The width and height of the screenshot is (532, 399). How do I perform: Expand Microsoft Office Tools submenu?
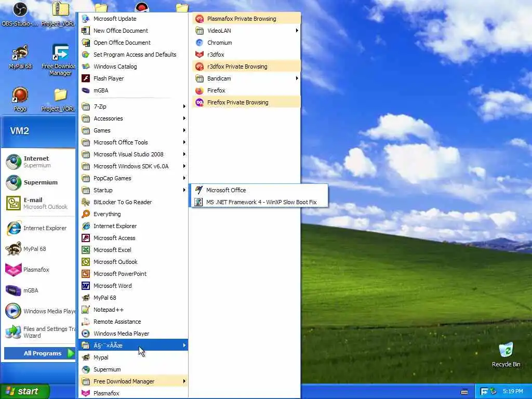point(134,142)
